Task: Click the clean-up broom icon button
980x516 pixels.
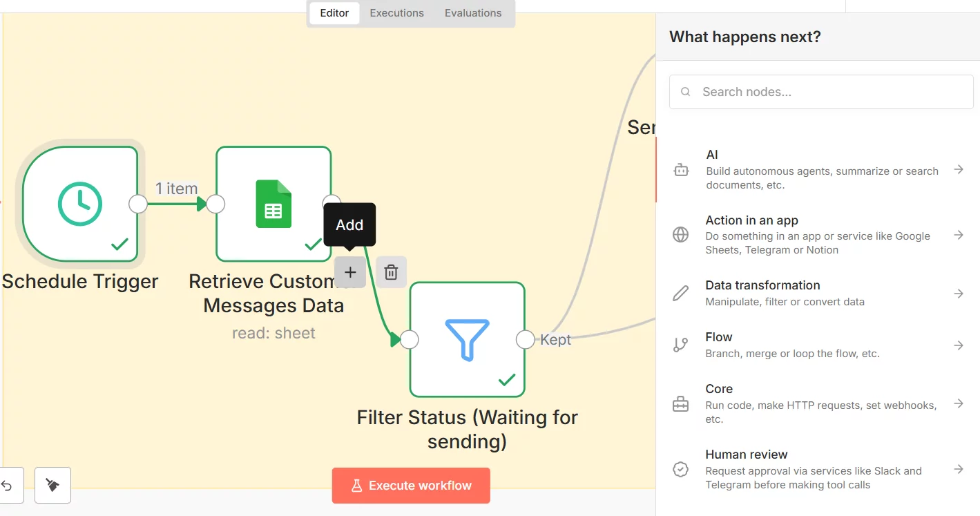Action: click(x=52, y=486)
